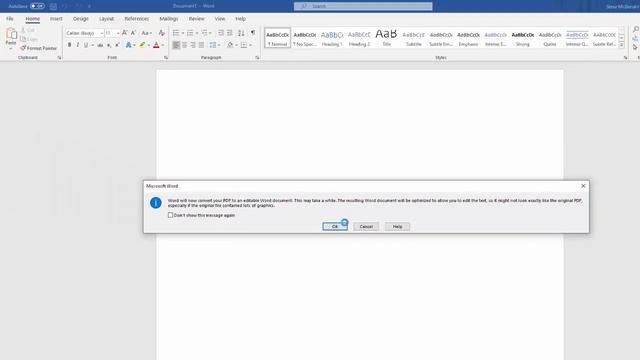Select the Subtitle style
This screenshot has width=640, height=360.
pyautogui.click(x=413, y=38)
